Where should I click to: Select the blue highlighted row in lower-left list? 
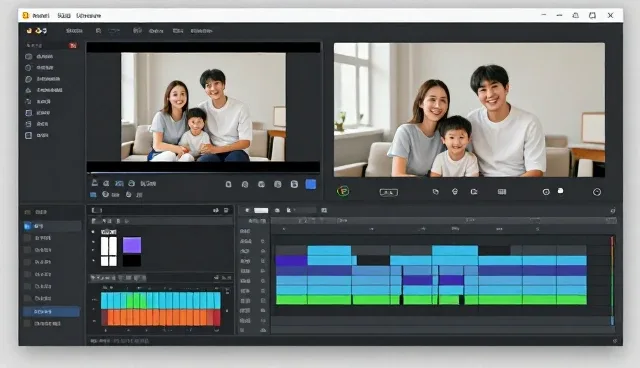click(51, 312)
